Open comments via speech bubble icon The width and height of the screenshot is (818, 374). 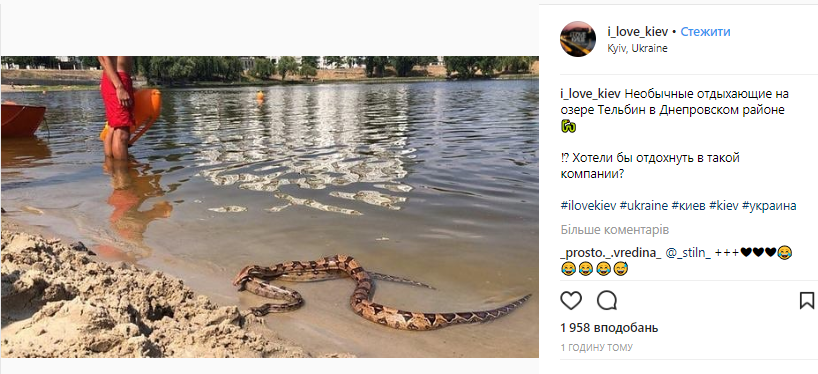607,300
